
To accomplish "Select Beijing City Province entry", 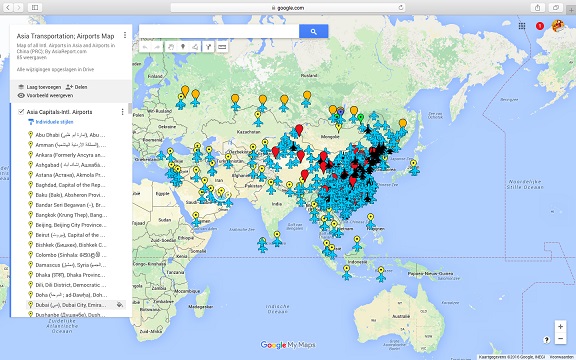I will tap(71, 225).
